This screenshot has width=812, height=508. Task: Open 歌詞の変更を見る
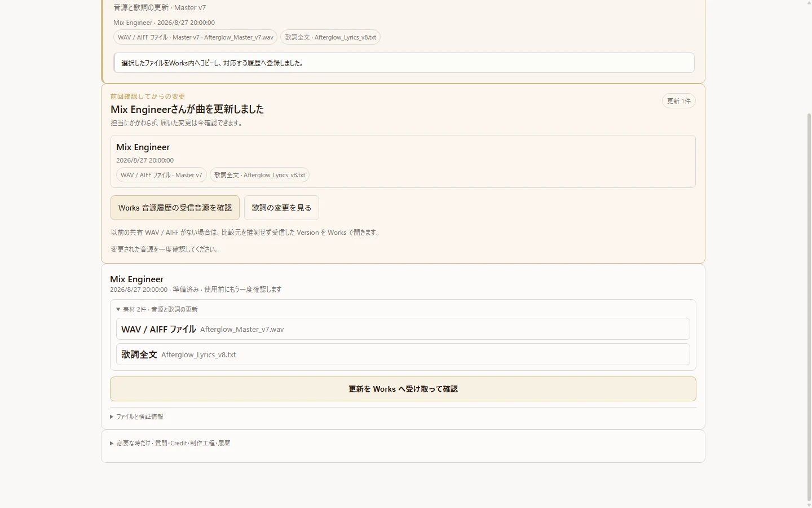(x=281, y=208)
